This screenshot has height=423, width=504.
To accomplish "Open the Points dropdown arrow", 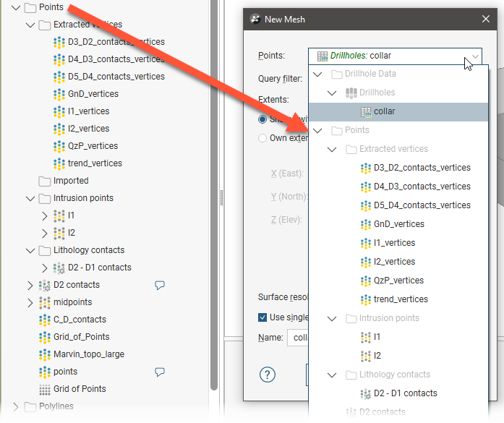I will [x=474, y=56].
